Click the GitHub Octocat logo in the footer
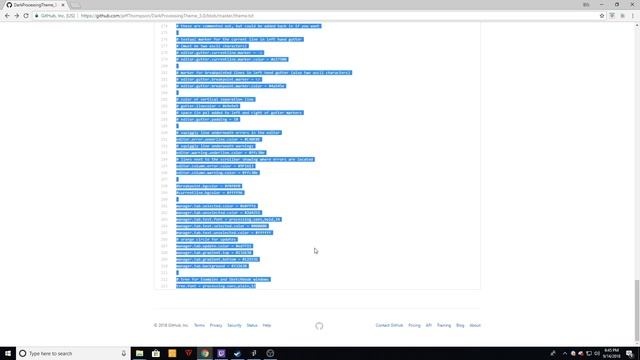 click(x=319, y=326)
